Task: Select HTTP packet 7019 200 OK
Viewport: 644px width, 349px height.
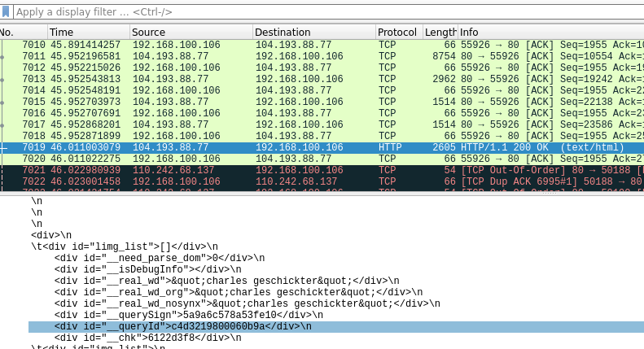Action: pos(322,148)
